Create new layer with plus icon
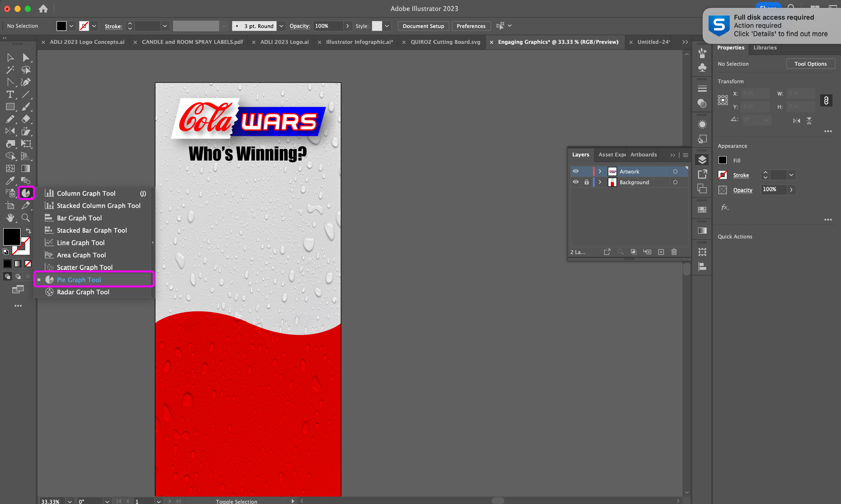 pos(661,252)
